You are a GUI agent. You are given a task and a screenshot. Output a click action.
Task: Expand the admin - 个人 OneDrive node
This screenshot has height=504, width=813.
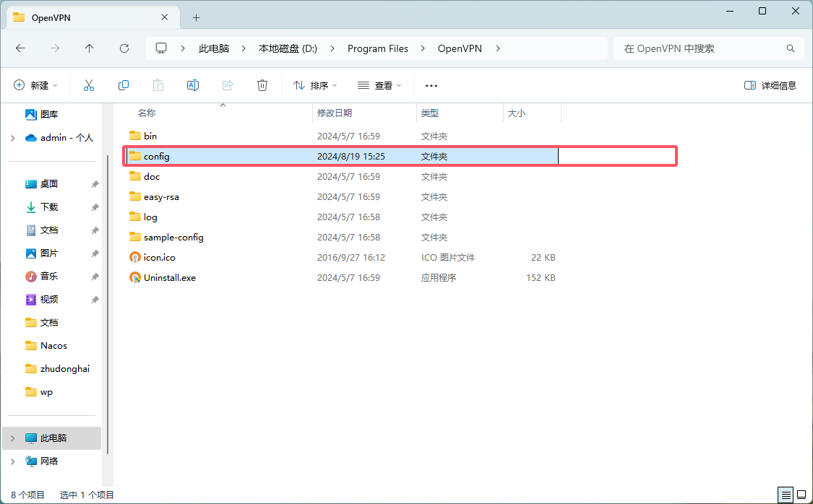pos(13,138)
